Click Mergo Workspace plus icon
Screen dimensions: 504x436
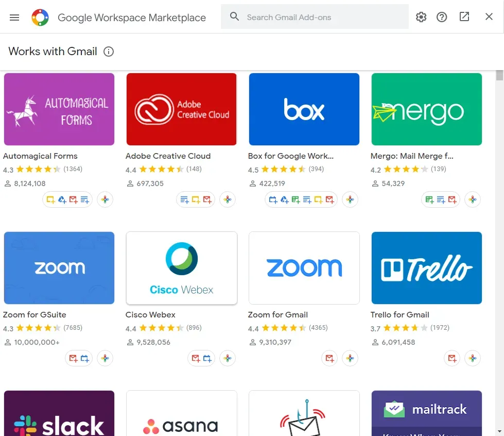(x=473, y=199)
